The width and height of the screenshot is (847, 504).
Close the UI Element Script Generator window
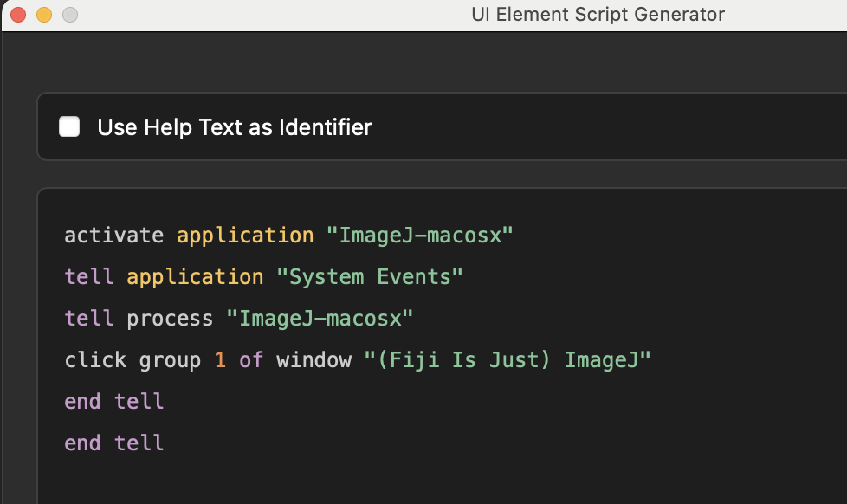[18, 15]
